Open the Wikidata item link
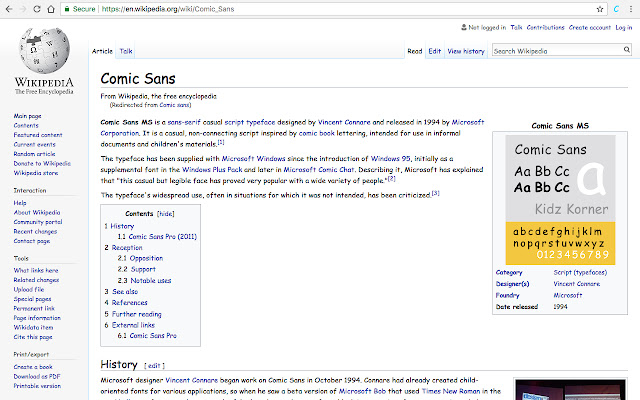 coord(33,327)
